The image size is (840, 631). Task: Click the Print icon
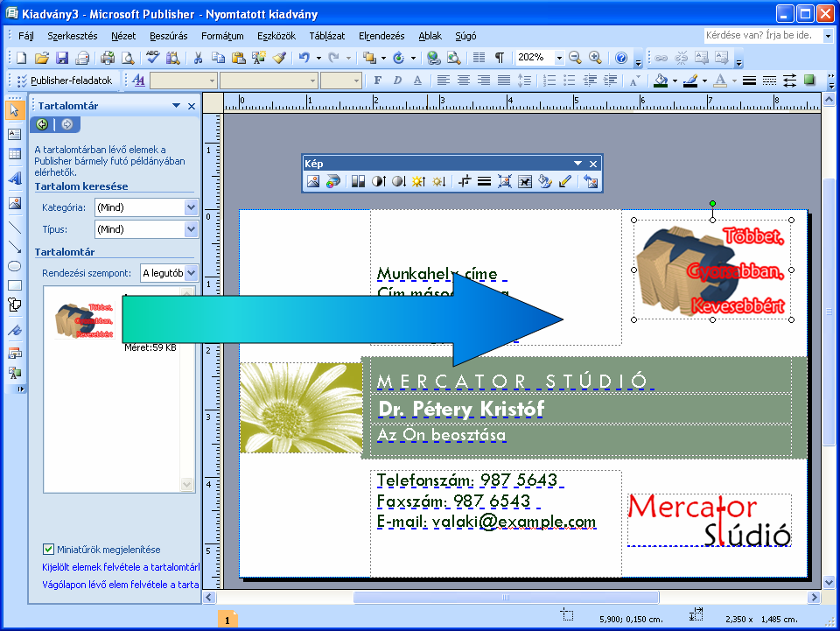click(x=108, y=58)
